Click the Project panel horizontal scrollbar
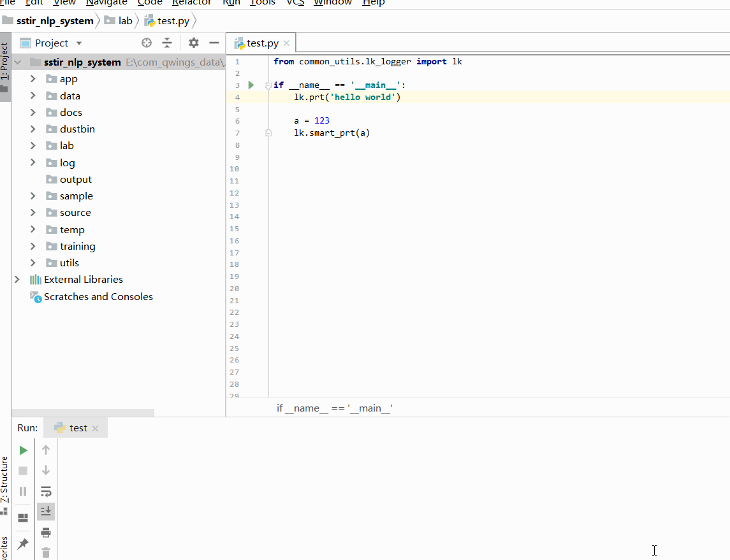Viewport: 730px width, 560px height. [83, 413]
